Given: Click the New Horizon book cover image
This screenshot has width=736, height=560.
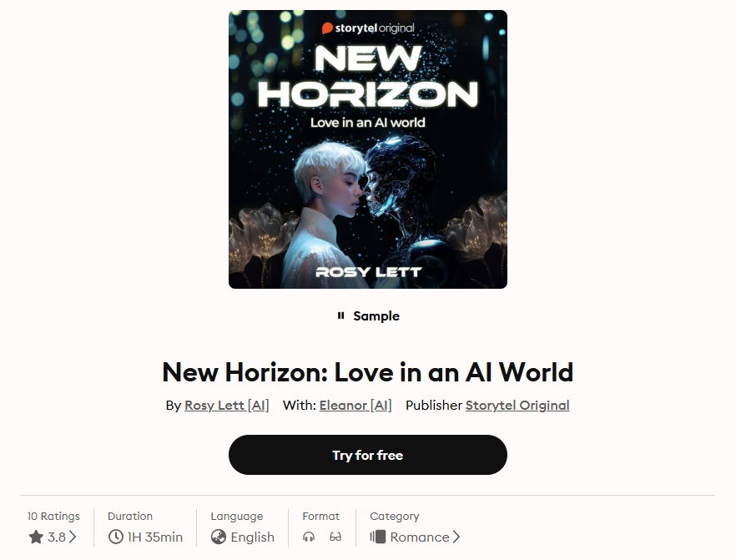Looking at the screenshot, I should pos(368,149).
